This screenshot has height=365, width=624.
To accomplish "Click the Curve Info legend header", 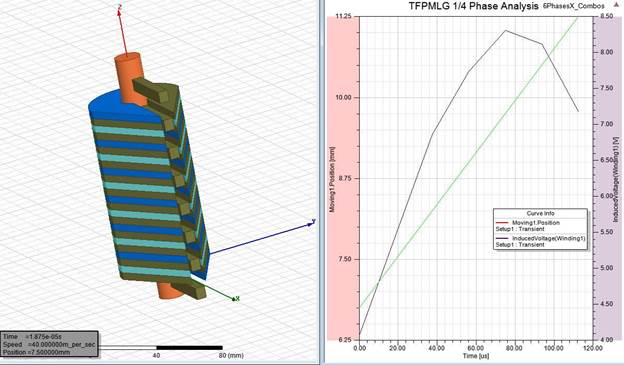I will 540,213.
